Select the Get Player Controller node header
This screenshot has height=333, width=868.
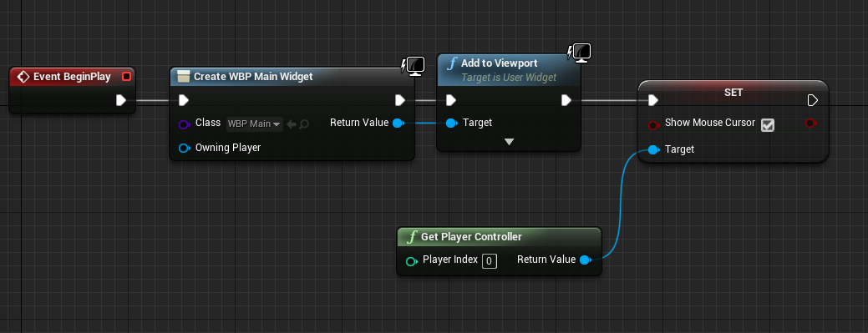click(500, 237)
